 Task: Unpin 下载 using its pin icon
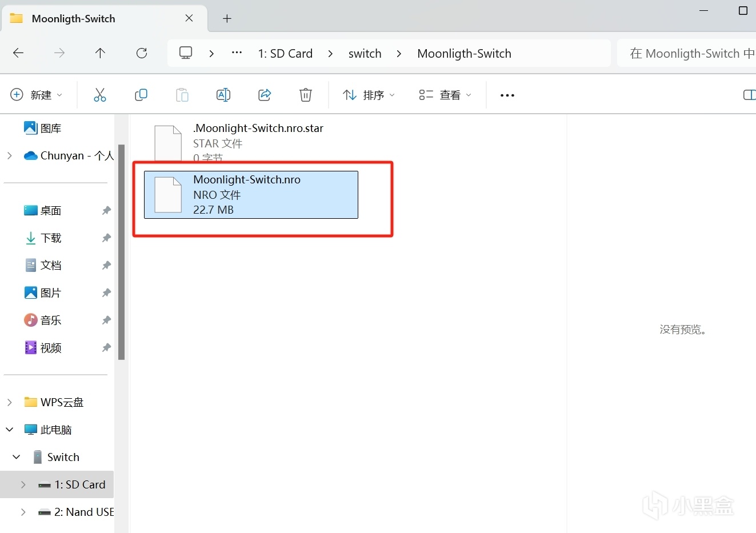[x=106, y=238]
